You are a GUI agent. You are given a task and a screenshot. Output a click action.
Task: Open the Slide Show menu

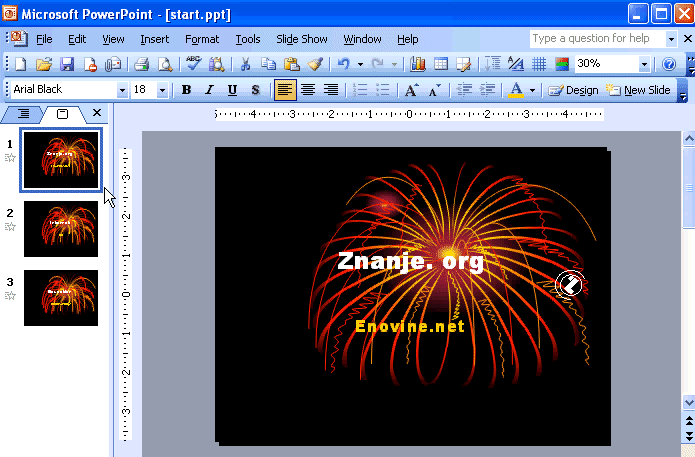point(302,39)
